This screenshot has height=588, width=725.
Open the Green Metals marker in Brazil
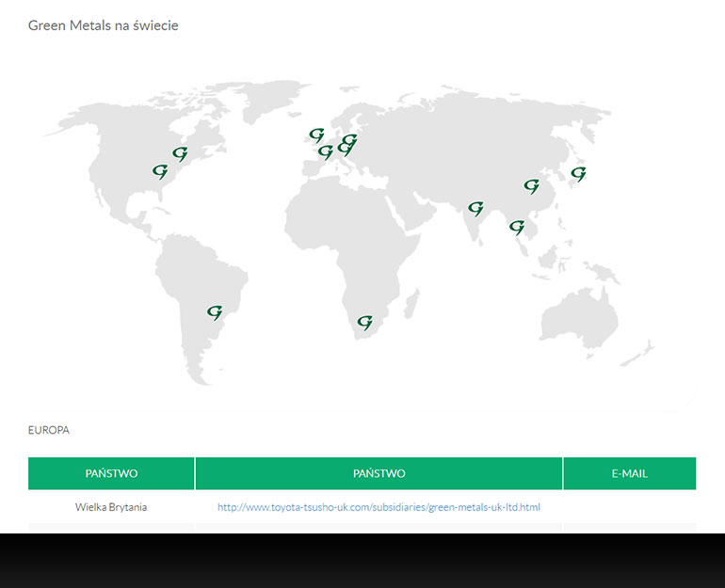[x=215, y=312]
